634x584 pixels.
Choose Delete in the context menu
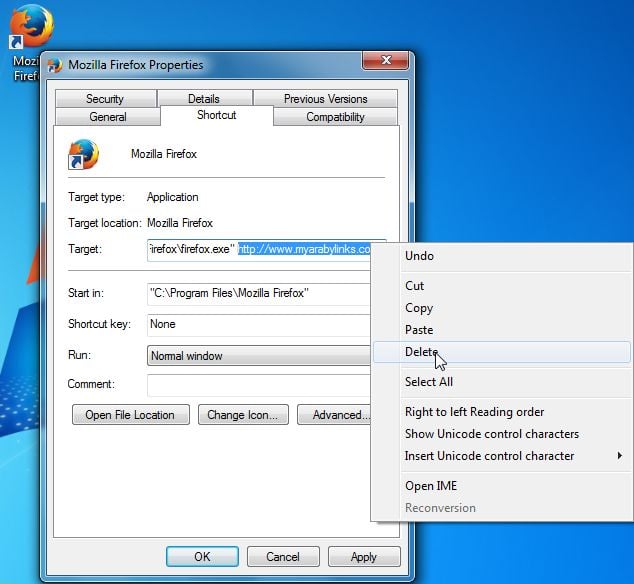pyautogui.click(x=502, y=352)
